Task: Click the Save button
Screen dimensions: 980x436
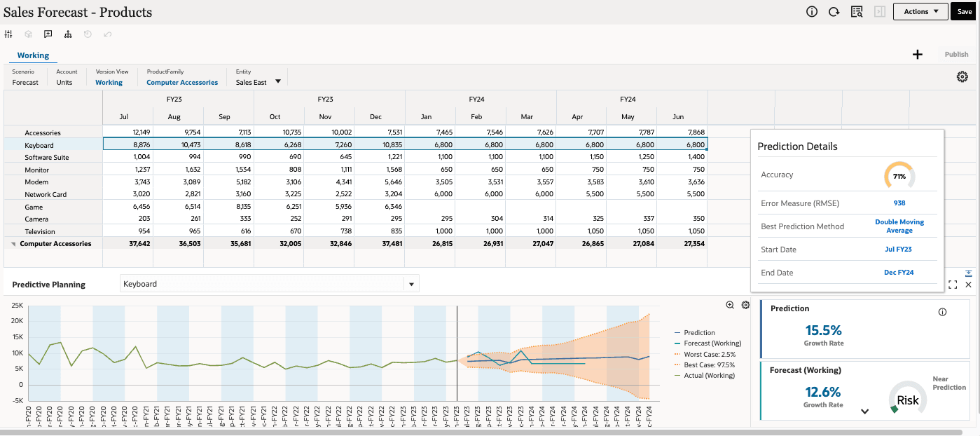Action: pyautogui.click(x=964, y=11)
